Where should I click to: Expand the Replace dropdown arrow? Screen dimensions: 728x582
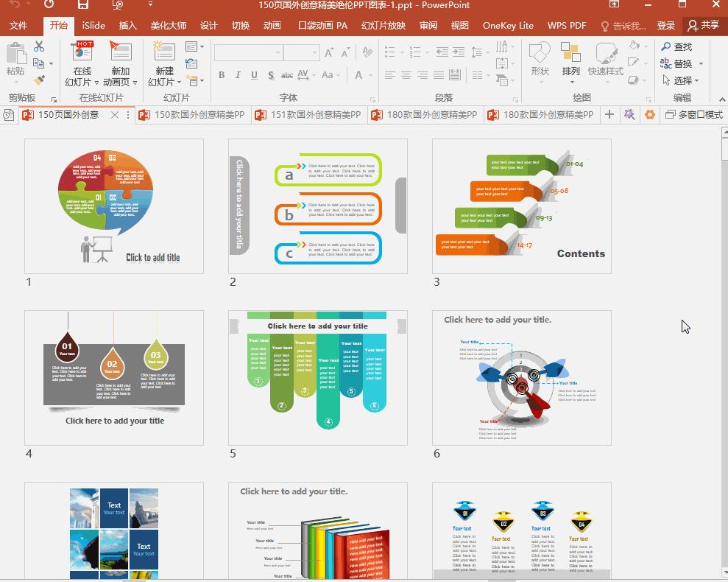[701, 63]
